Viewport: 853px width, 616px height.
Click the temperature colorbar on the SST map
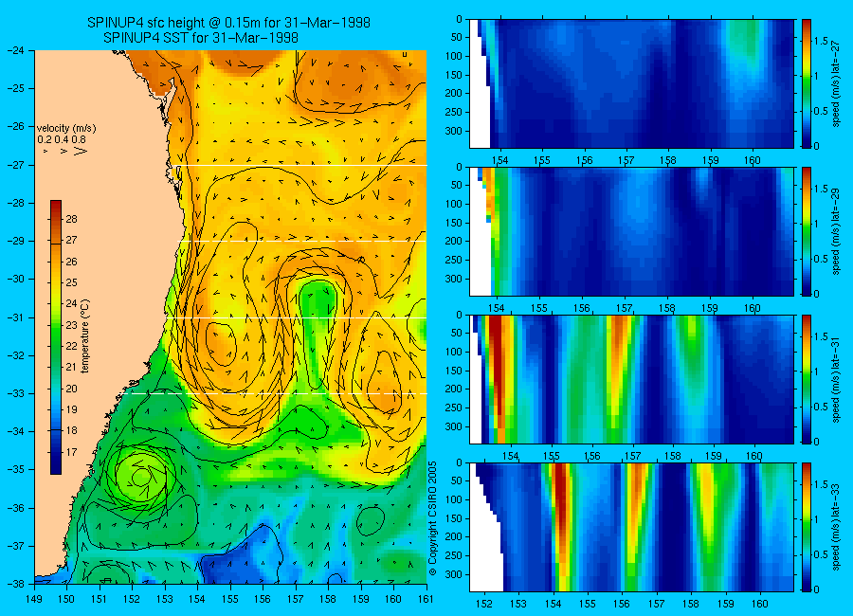pyautogui.click(x=56, y=337)
